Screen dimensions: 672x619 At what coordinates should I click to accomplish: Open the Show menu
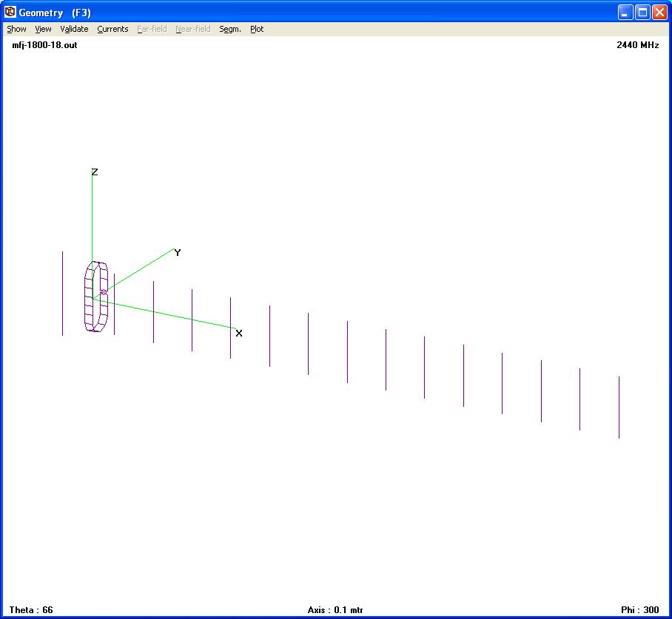[16, 29]
